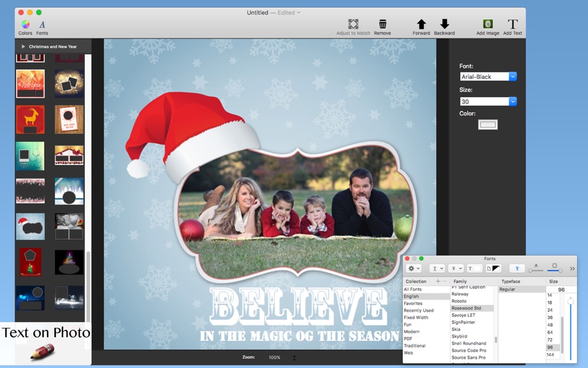The image size is (588, 368).
Task: Pick font size 48 in size list
Action: click(550, 325)
